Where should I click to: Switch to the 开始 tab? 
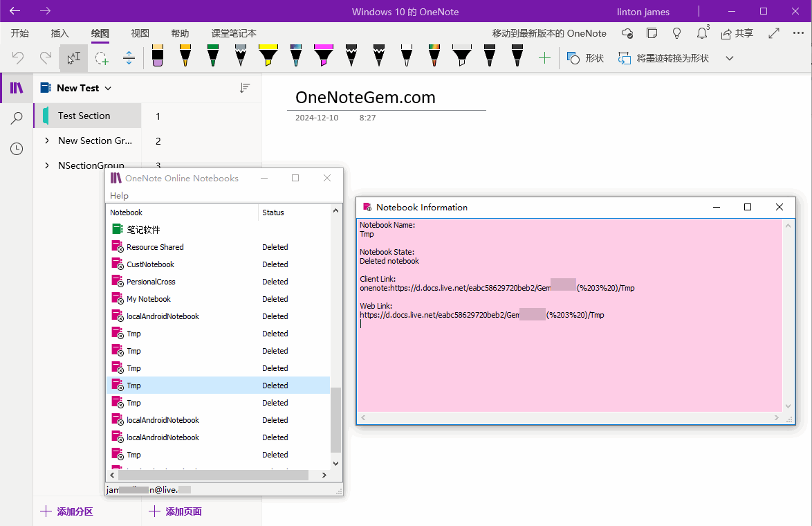19,33
